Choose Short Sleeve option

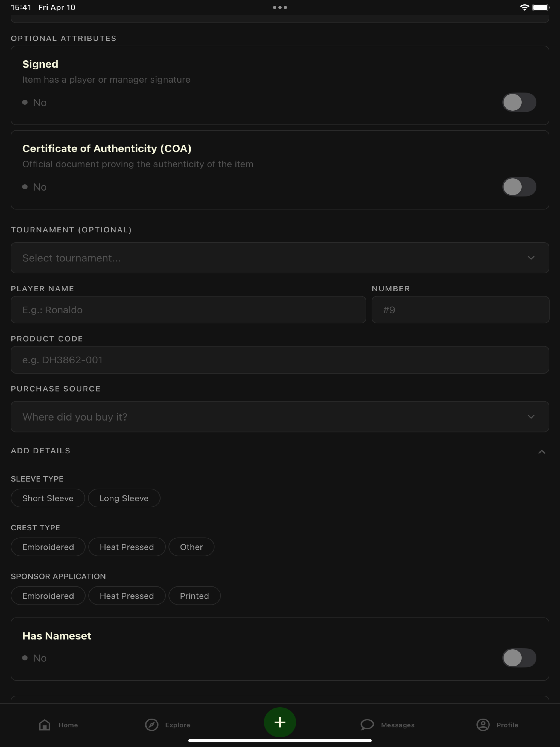pos(48,498)
